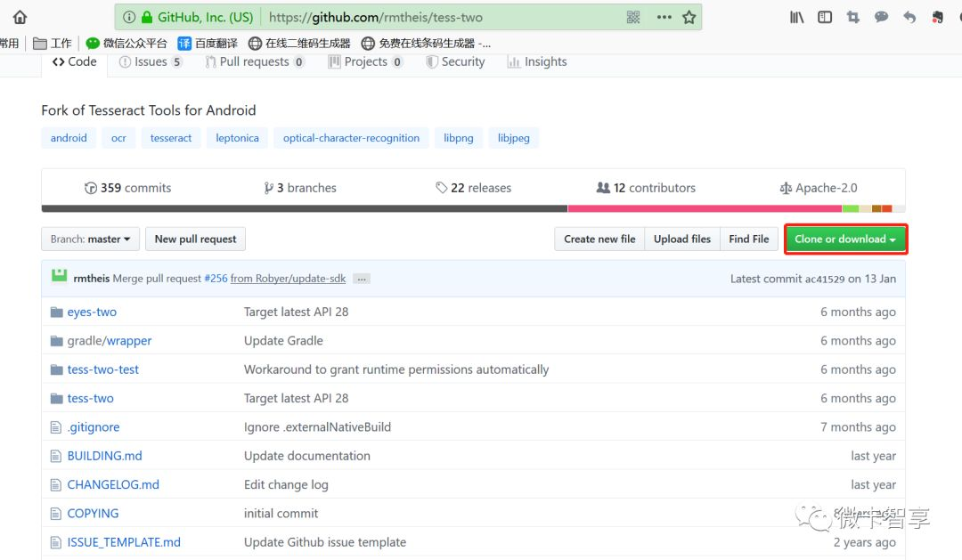Viewport: 962px width, 560px height.
Task: Open 微信公众平台 bookmark
Action: pos(126,43)
